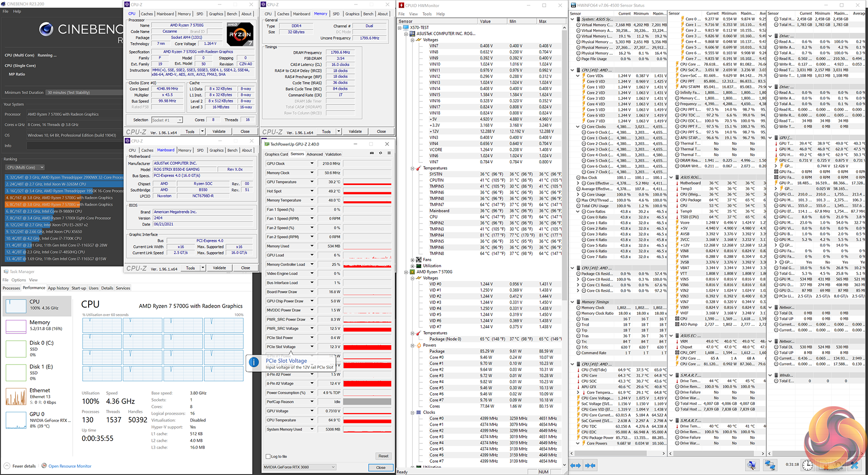
Task: Open the GPU Clock sensor dropdown arrow
Action: [x=311, y=163]
